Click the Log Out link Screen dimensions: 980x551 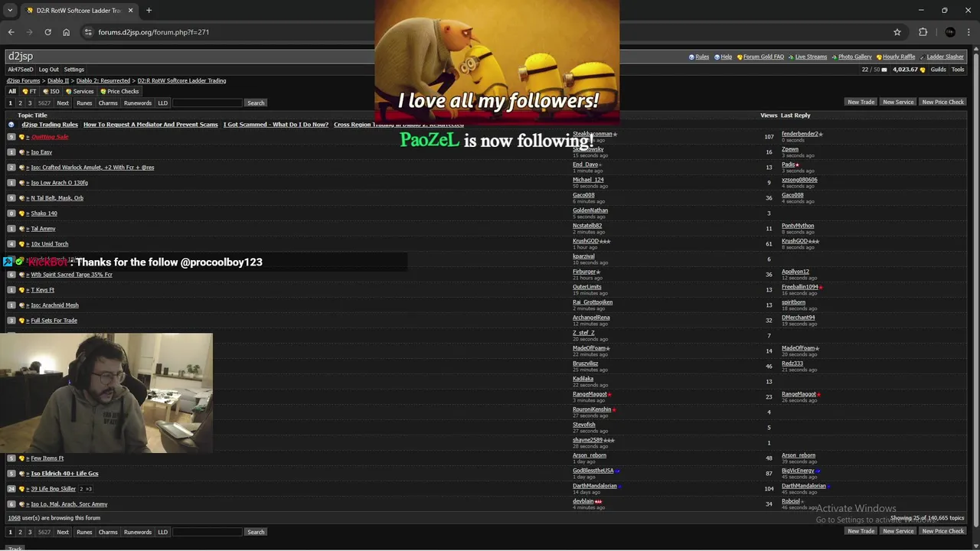(x=49, y=70)
